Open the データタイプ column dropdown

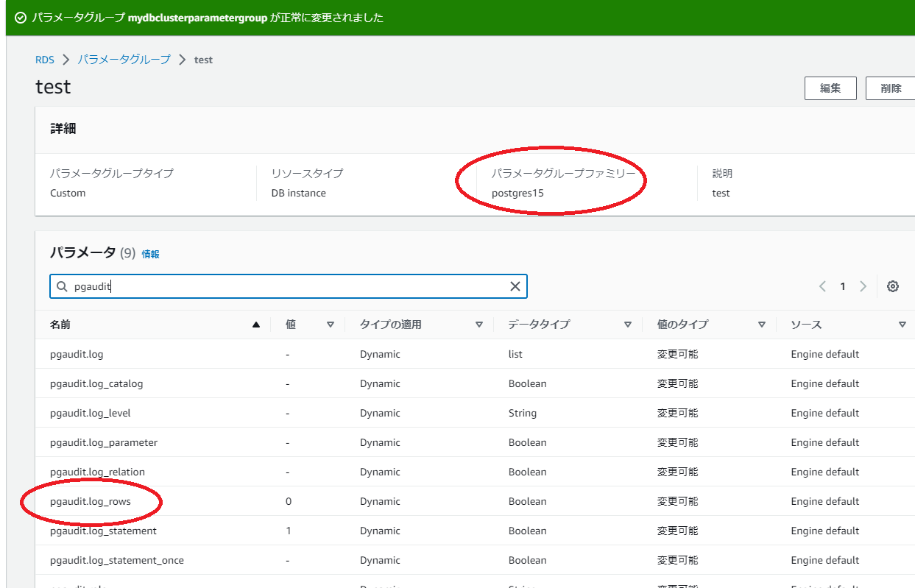pos(628,324)
